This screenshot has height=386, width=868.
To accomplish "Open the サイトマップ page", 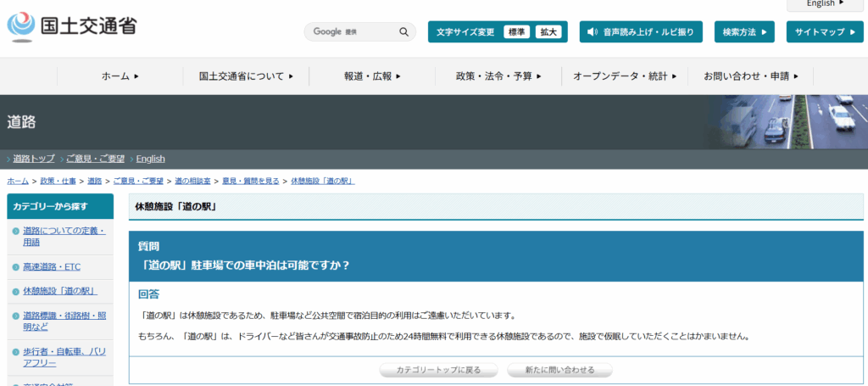I will coord(825,31).
